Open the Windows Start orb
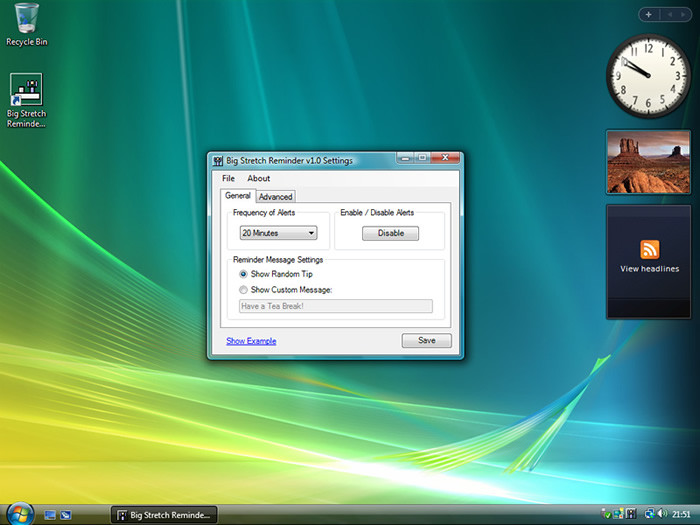 (20, 514)
